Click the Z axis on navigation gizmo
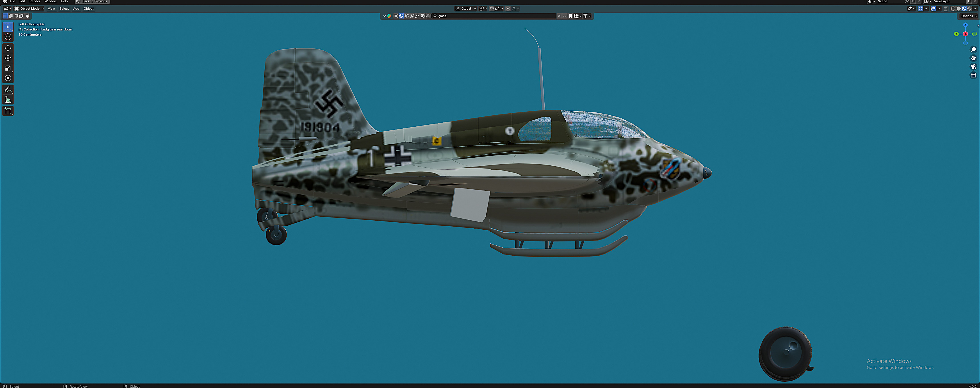Viewport: 980px width, 388px height. pos(965,25)
